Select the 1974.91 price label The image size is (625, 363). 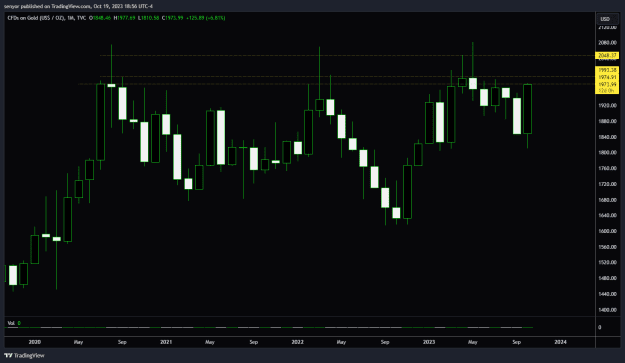[x=607, y=77]
